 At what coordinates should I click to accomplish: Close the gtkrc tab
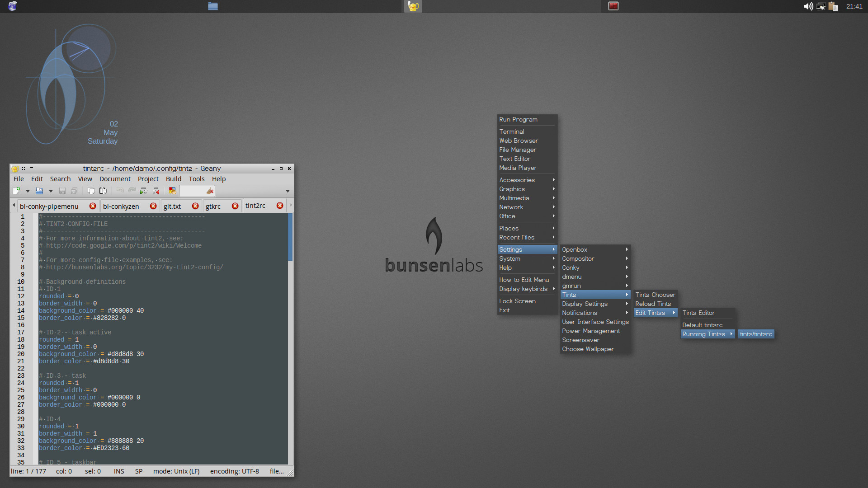[235, 206]
